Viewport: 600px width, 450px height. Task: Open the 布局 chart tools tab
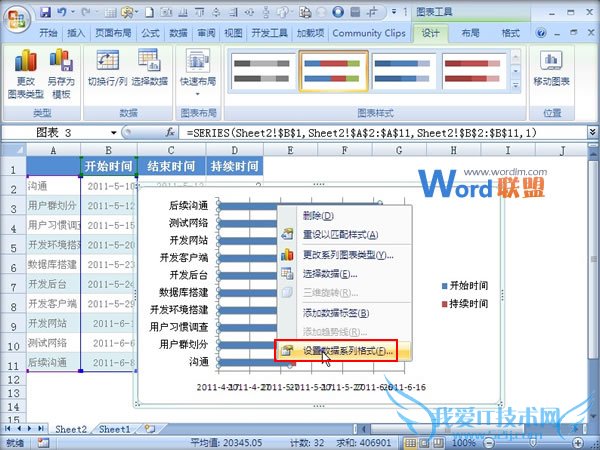[x=470, y=33]
